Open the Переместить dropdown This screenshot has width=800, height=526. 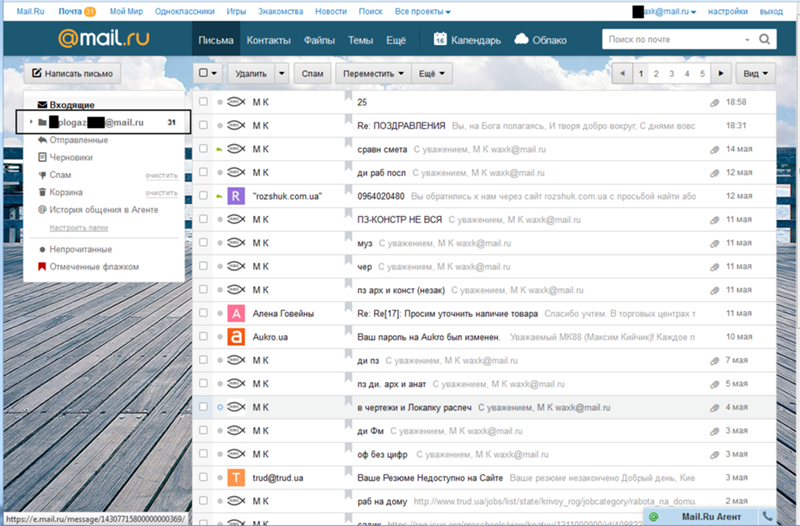373,73
